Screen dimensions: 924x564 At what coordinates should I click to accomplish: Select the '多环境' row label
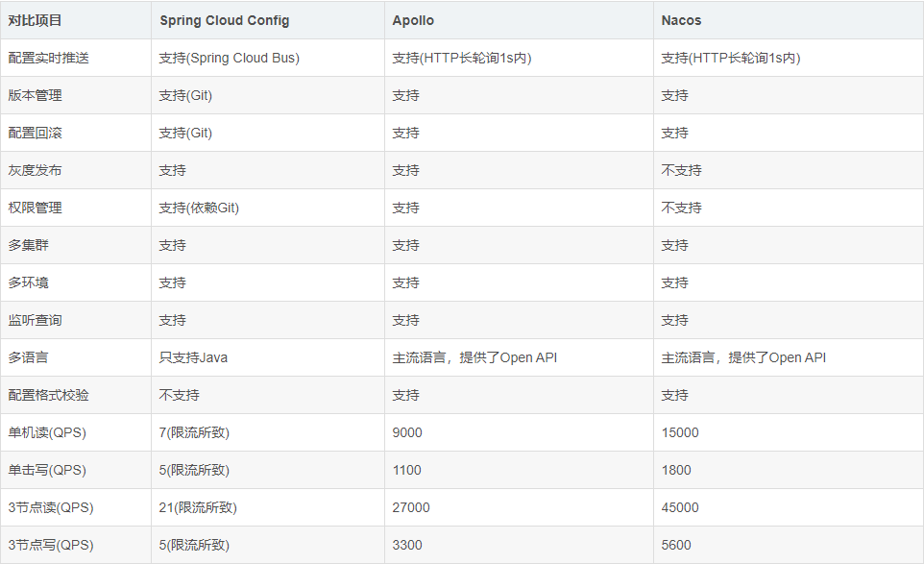[28, 282]
